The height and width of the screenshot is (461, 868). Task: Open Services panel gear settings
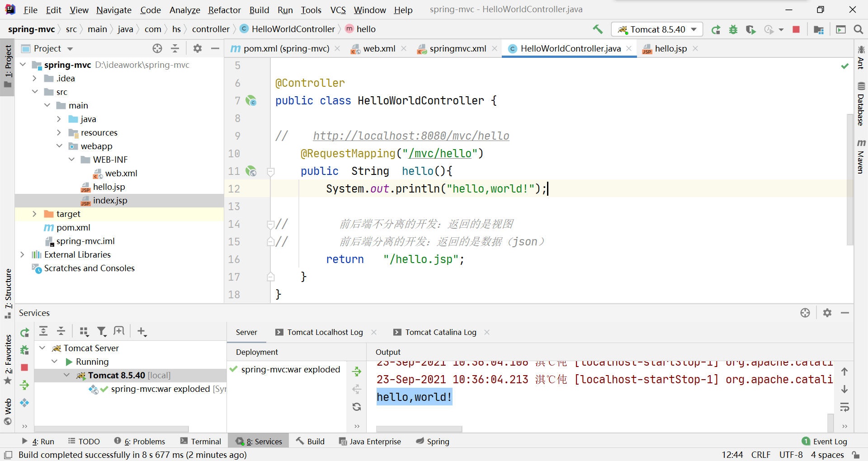827,313
